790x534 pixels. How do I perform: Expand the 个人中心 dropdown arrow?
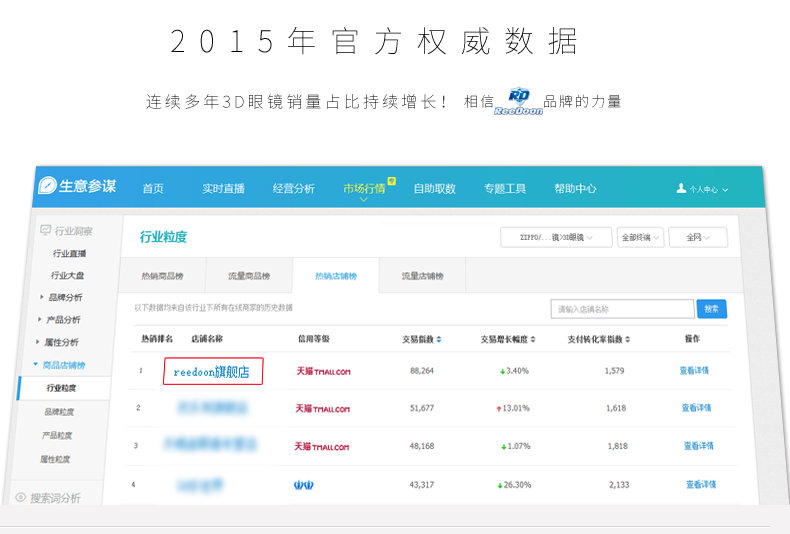coord(726,190)
